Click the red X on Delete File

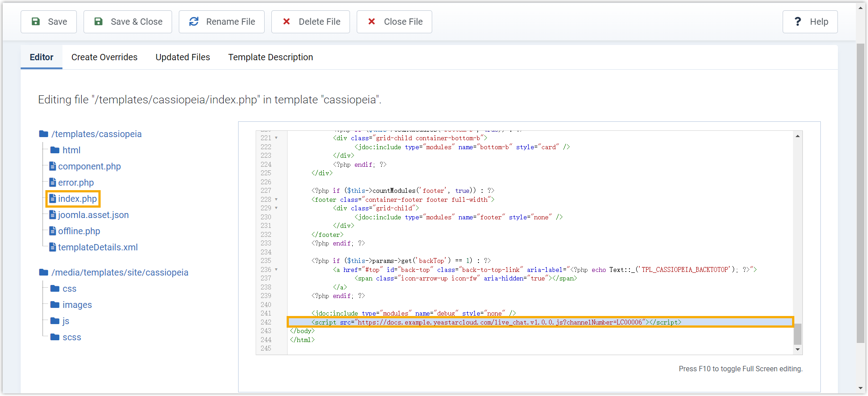tap(286, 22)
